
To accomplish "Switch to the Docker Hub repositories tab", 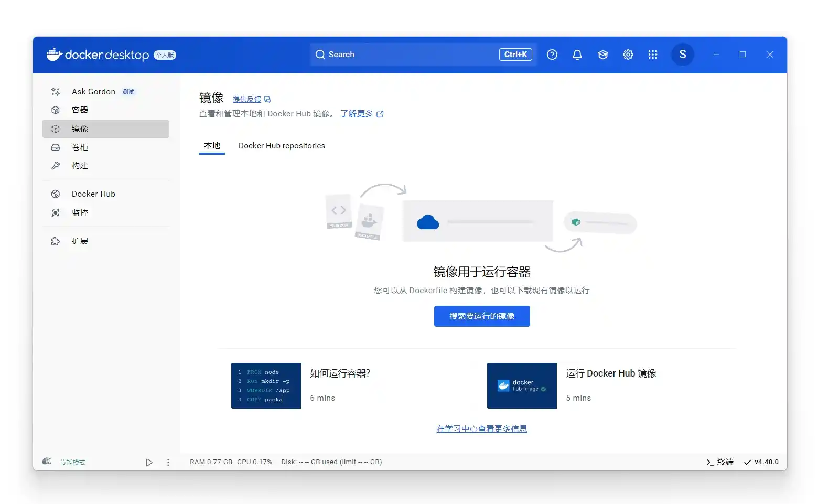I will [282, 146].
